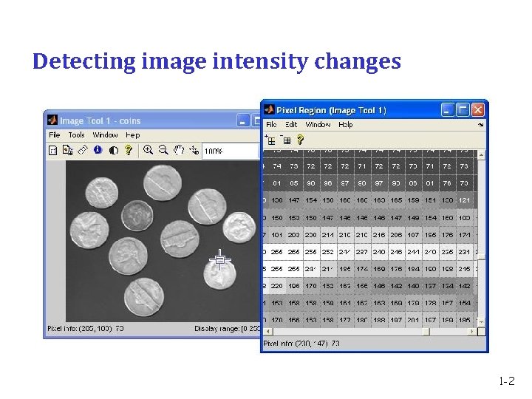Image resolution: width=532 pixels, height=399 pixels.
Task: Select pixel cell with value 121
Action: (464, 200)
